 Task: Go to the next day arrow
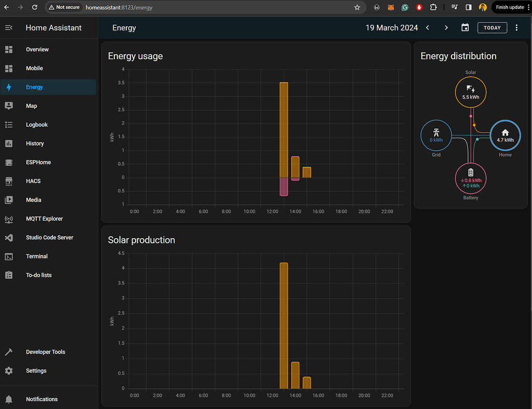click(446, 28)
